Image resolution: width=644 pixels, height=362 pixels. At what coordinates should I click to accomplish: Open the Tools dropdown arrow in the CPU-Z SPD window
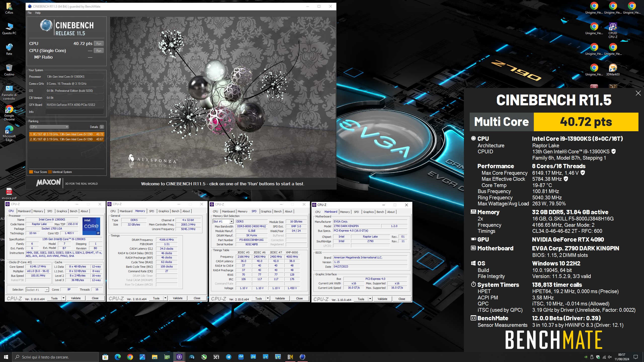(x=268, y=298)
